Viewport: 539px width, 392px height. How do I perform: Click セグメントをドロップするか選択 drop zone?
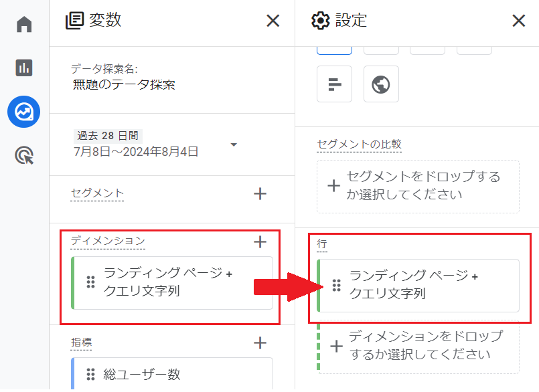click(418, 187)
